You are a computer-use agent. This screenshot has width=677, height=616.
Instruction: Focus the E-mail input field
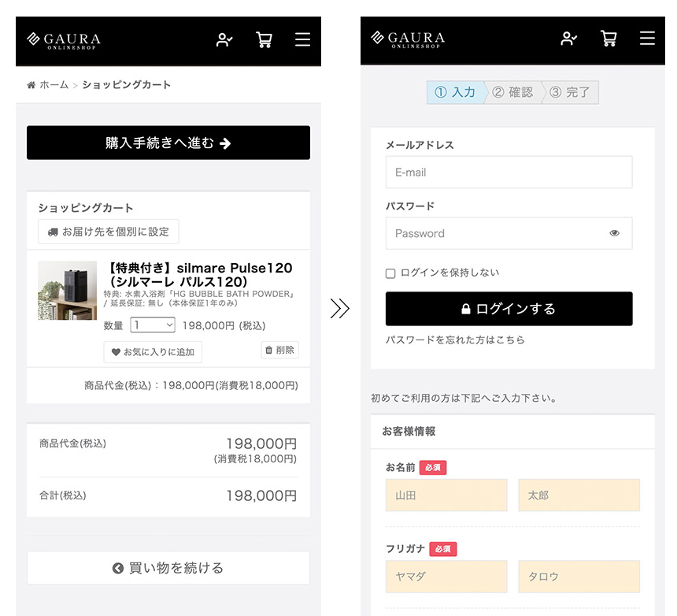coord(509,173)
